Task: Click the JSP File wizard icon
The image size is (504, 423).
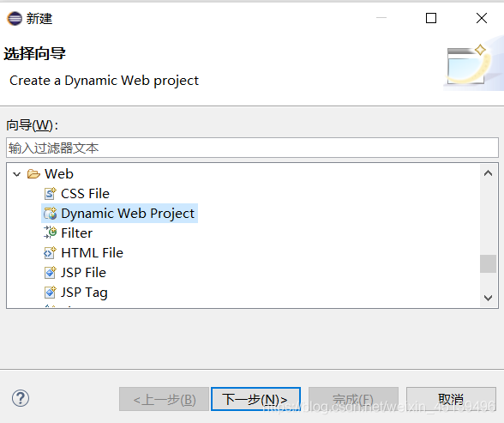Action: pos(50,272)
